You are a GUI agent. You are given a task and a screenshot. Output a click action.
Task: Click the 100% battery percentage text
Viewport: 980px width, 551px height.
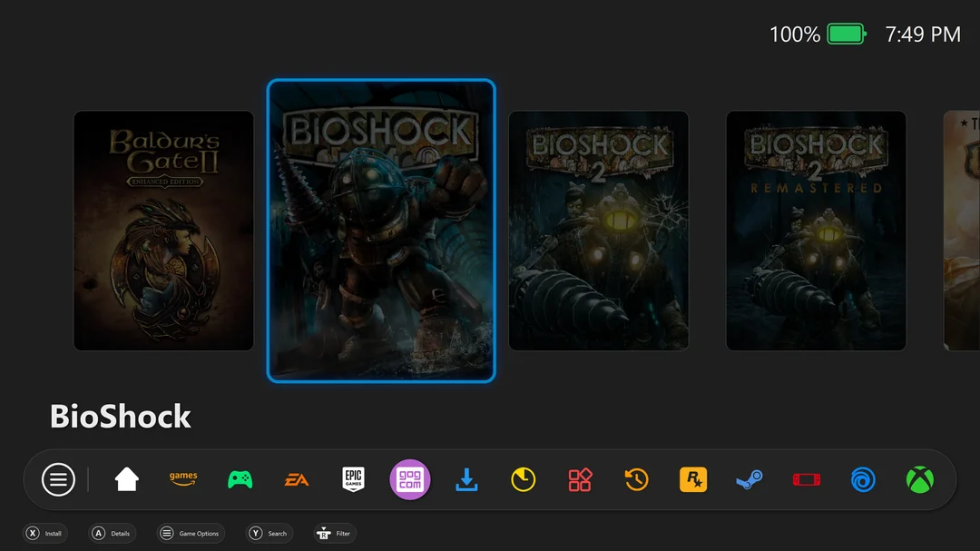794,34
